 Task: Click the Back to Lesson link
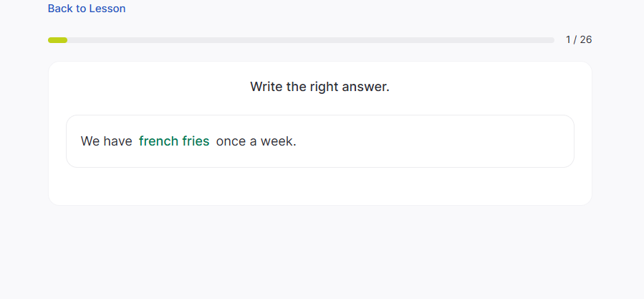87,9
